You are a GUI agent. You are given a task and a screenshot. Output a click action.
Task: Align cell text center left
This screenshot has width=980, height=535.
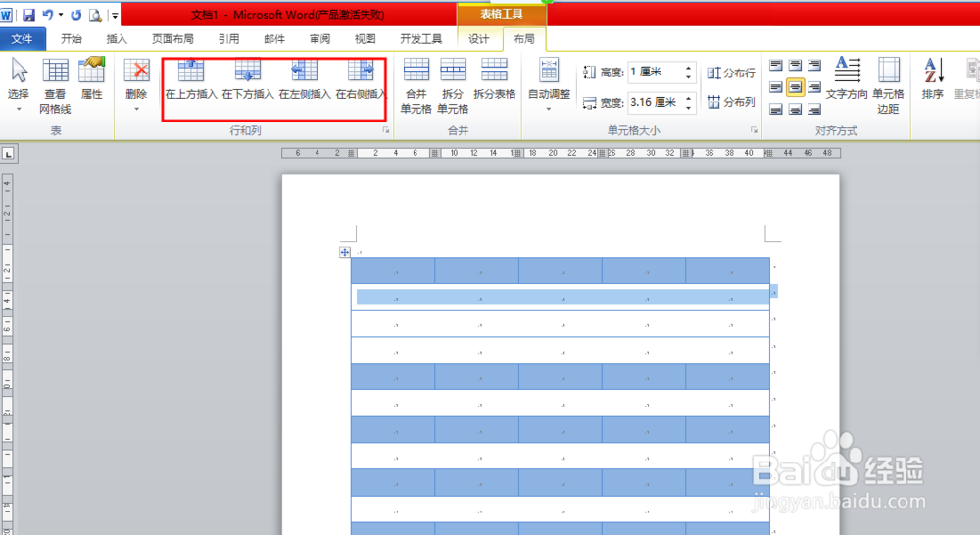(x=775, y=87)
